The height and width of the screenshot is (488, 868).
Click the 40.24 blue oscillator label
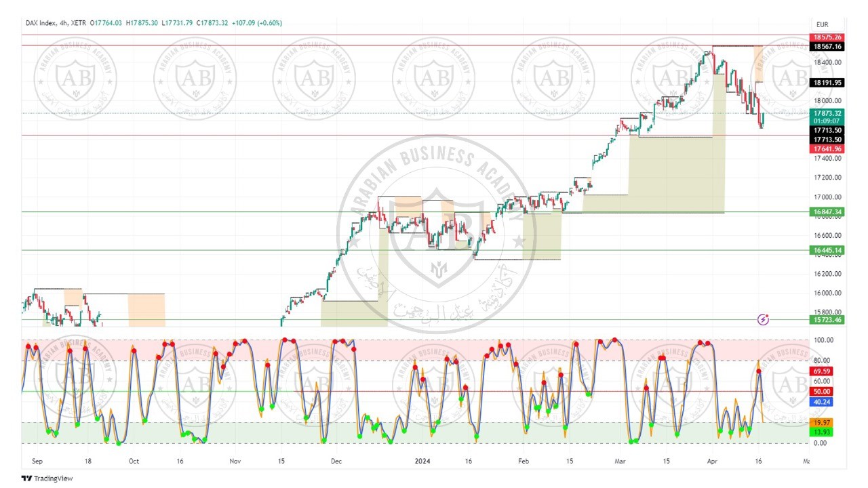pos(821,402)
